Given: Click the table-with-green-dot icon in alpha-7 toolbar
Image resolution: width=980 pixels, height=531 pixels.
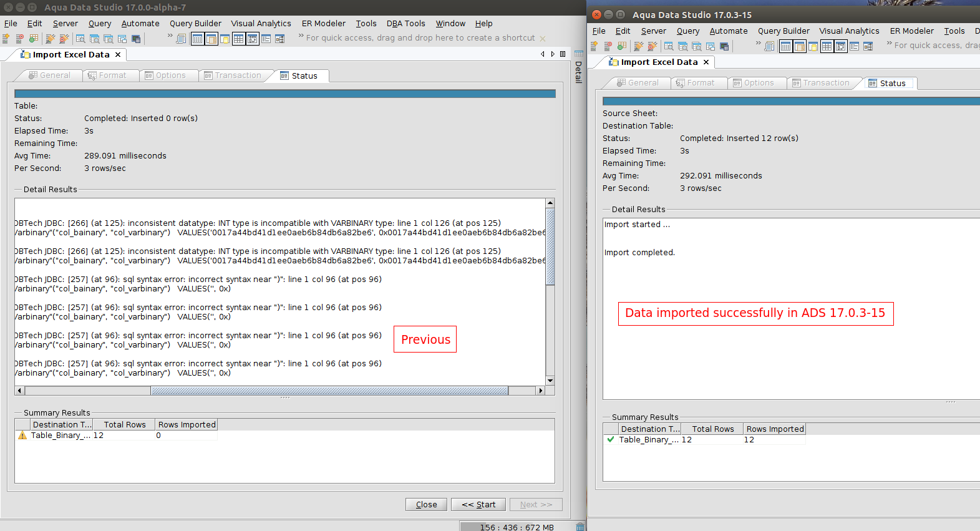Looking at the screenshot, I should click(33, 39).
